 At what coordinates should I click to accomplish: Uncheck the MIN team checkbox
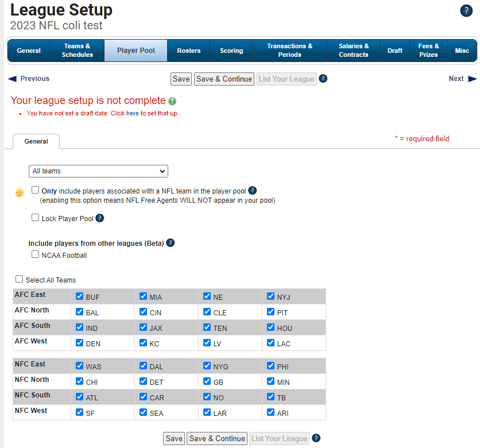coord(270,381)
